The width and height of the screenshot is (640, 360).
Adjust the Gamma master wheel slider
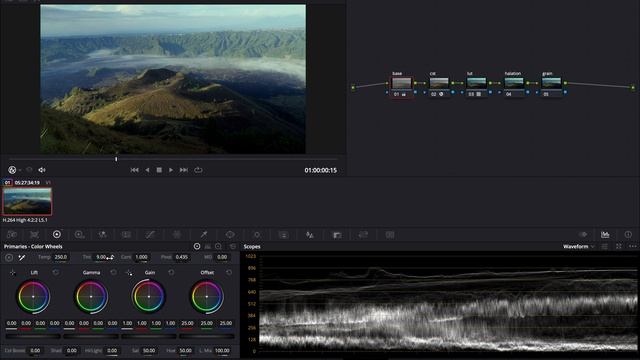[91, 336]
